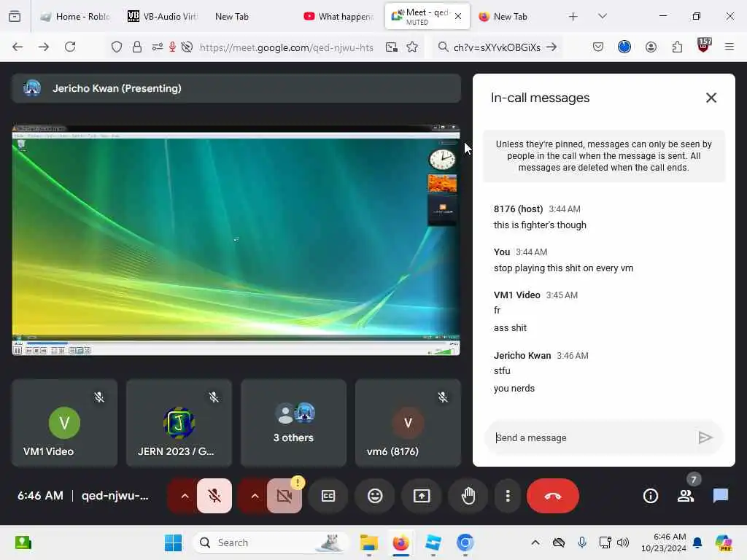Expand audio settings chevron beside microphone
747x560 pixels.
[x=185, y=496]
